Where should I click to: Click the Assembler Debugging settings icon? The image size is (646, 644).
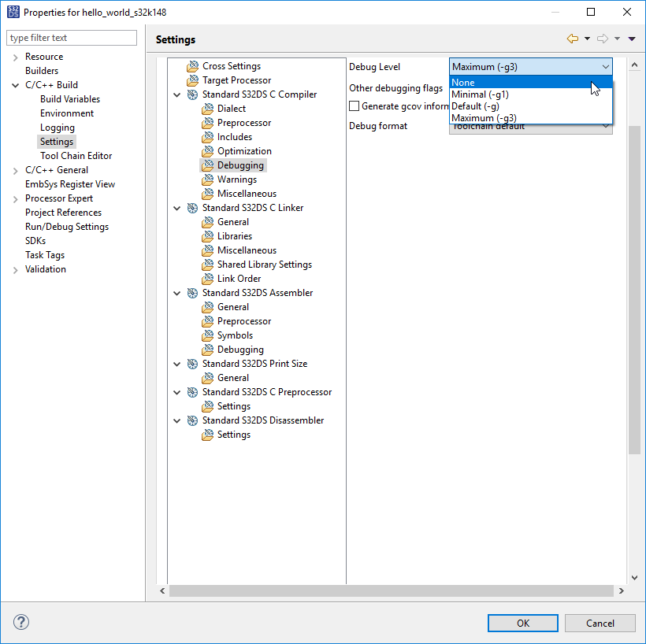(x=208, y=350)
